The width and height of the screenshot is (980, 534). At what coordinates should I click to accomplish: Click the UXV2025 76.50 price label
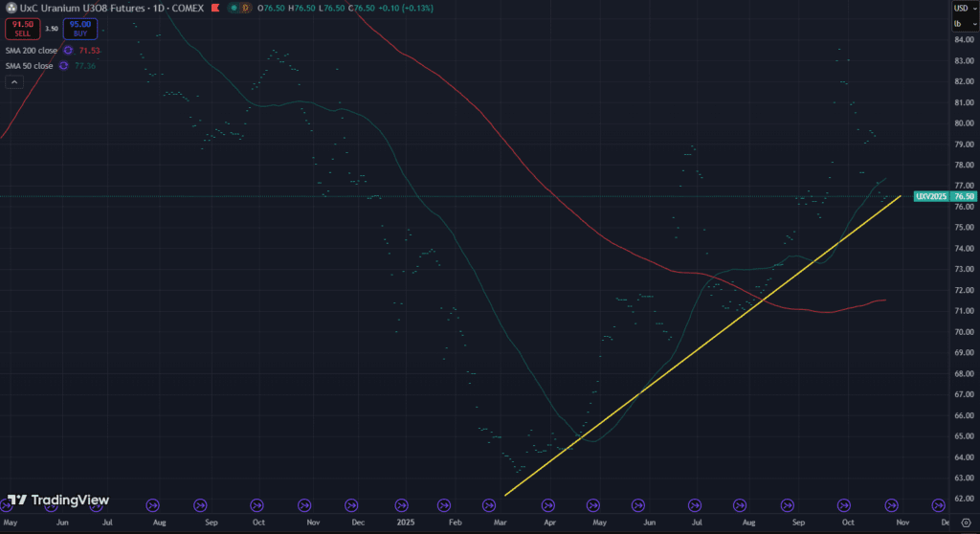[945, 196]
